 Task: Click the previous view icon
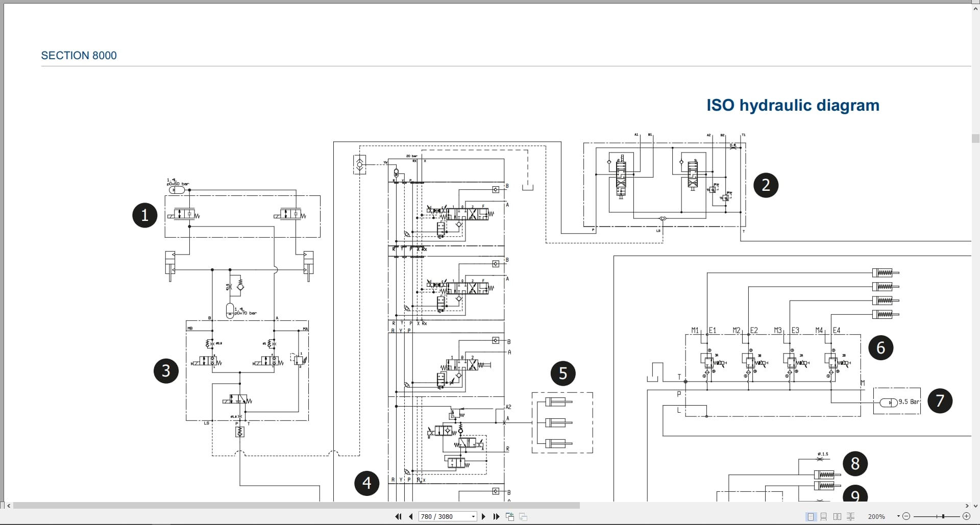(510, 516)
